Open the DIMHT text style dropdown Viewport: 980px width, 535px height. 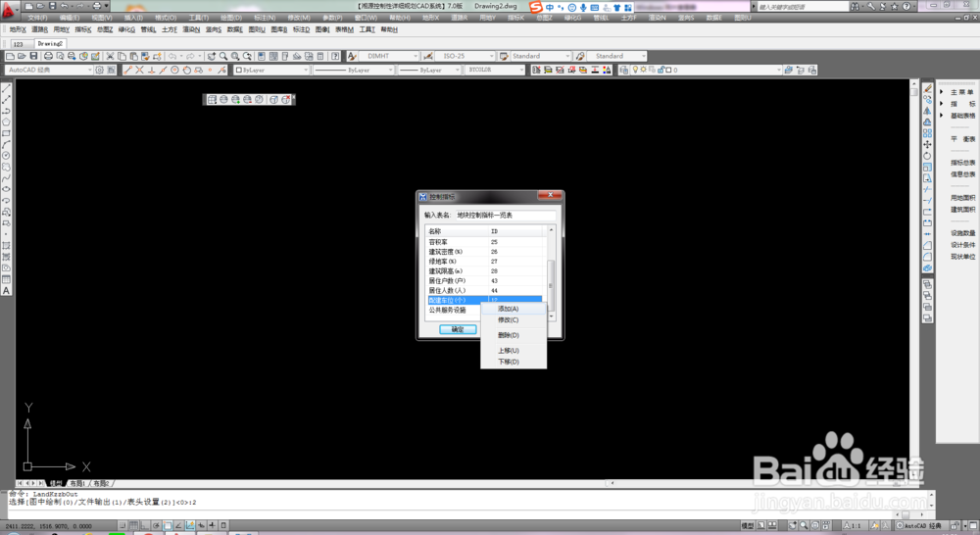(x=389, y=56)
